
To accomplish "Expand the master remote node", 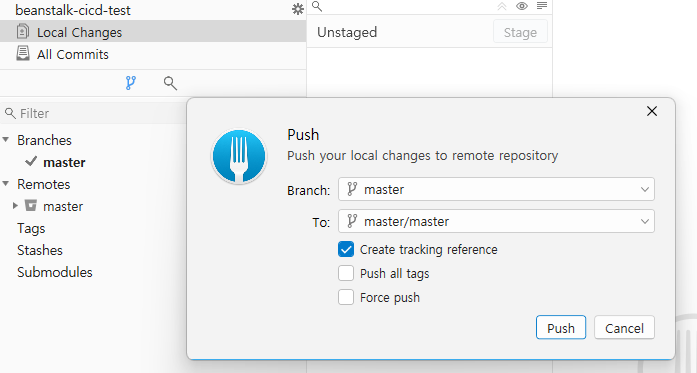I will click(15, 205).
